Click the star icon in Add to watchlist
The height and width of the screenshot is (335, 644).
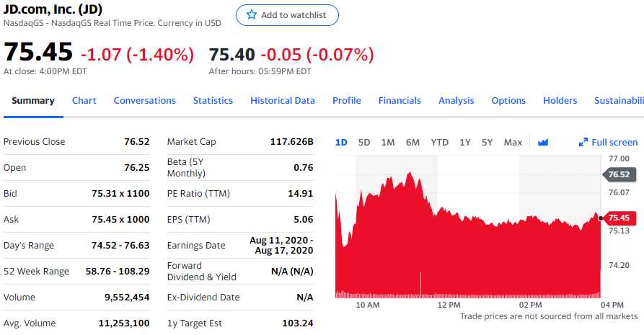click(x=252, y=15)
